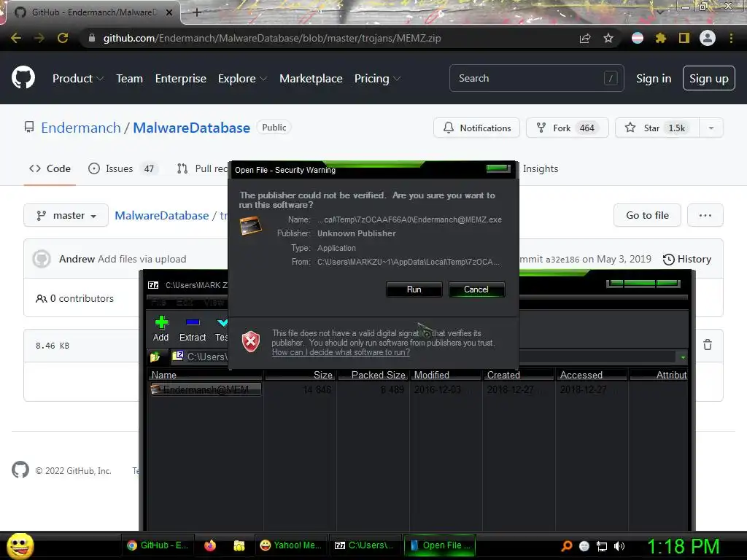Image resolution: width=747 pixels, height=560 pixels.
Task: Click the Add button in 7-Zip
Action: coord(161,329)
